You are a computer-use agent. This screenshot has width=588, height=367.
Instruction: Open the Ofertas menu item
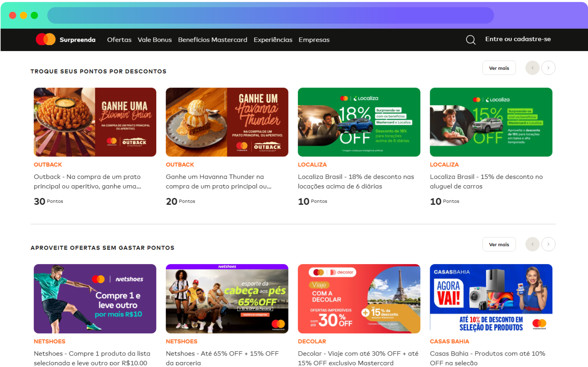tap(119, 40)
